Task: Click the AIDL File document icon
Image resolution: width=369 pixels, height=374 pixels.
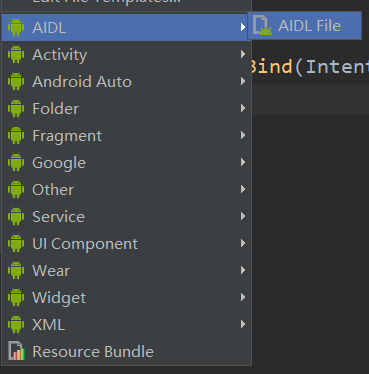Action: [x=262, y=26]
